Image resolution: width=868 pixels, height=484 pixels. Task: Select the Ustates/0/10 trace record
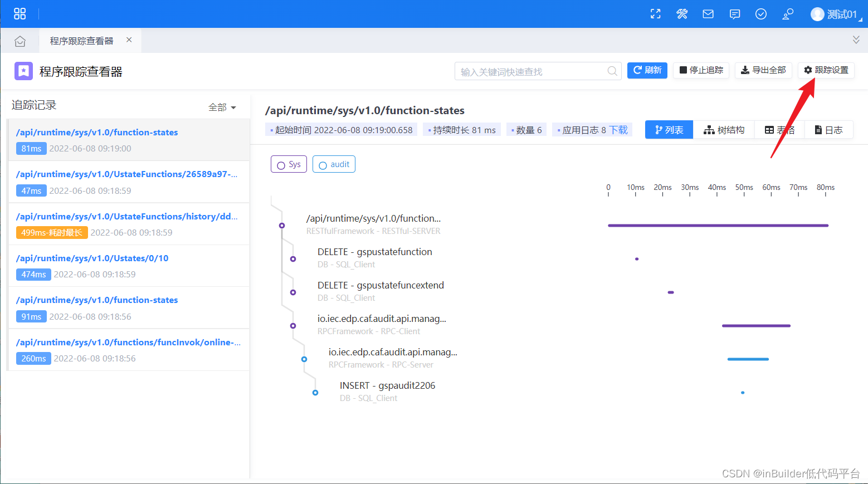pos(129,266)
